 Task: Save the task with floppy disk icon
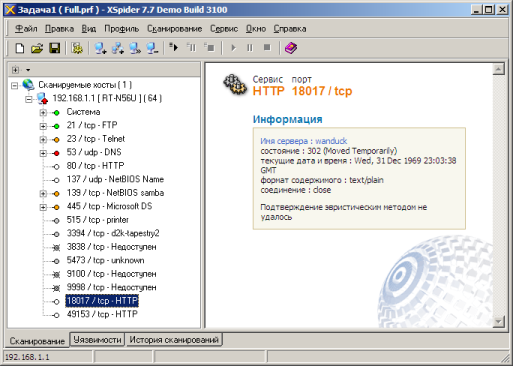pos(55,48)
